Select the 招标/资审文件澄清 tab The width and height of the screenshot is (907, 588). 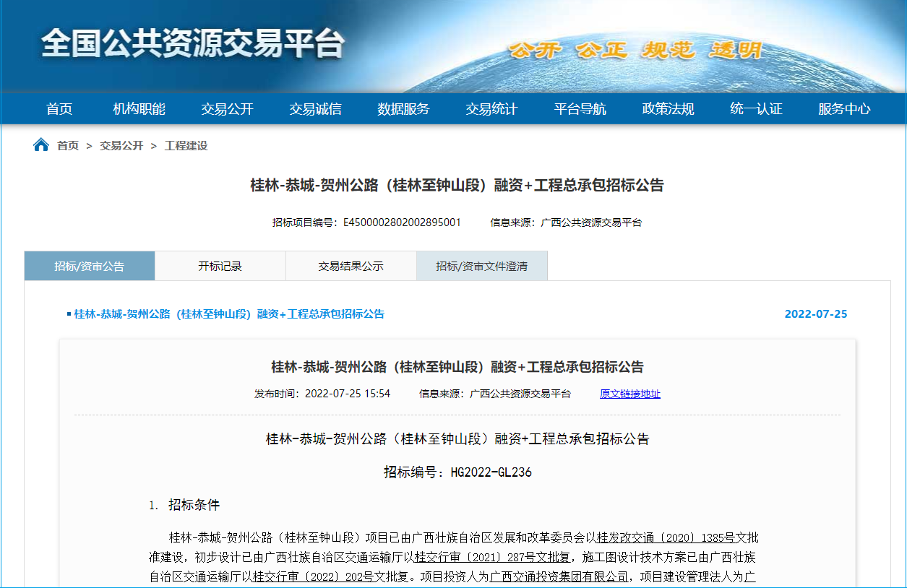click(x=482, y=266)
